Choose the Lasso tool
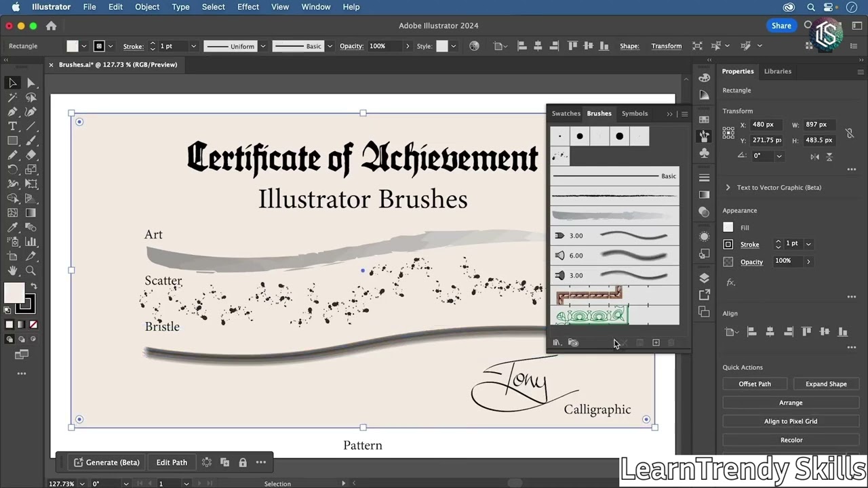This screenshot has height=488, width=868. point(31,98)
